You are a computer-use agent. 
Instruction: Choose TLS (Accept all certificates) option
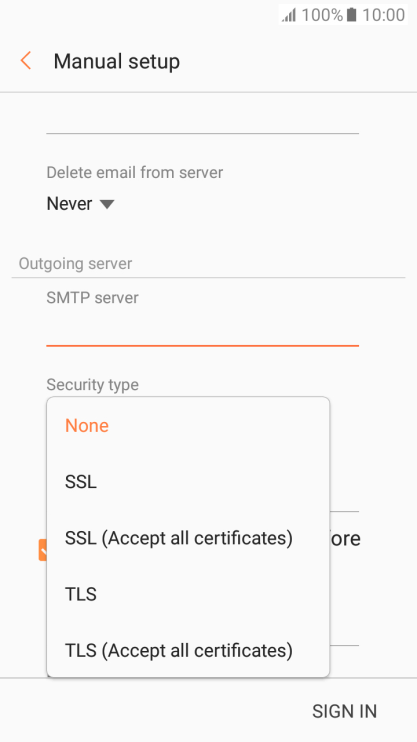coord(188,650)
